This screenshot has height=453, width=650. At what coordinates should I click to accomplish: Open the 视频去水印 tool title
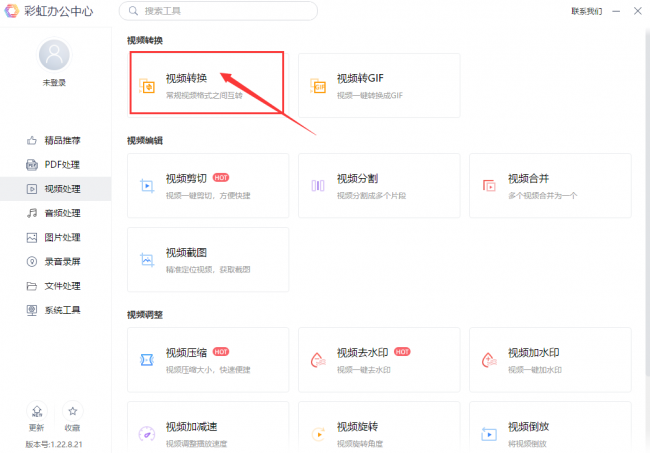[x=362, y=353]
